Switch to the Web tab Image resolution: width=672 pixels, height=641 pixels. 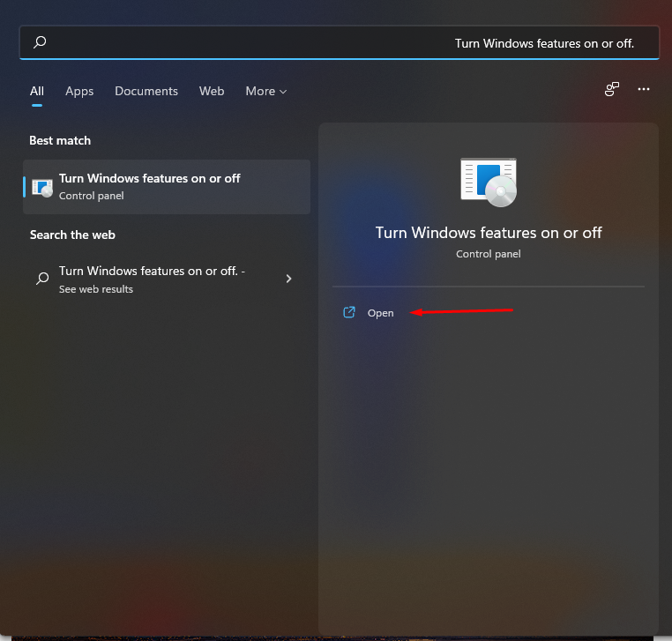(x=212, y=92)
